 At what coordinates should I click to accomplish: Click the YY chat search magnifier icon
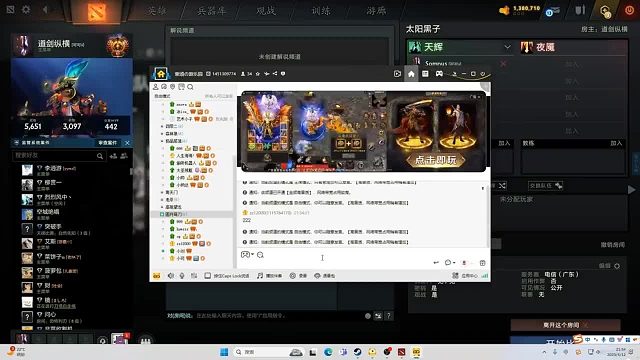tap(260, 255)
